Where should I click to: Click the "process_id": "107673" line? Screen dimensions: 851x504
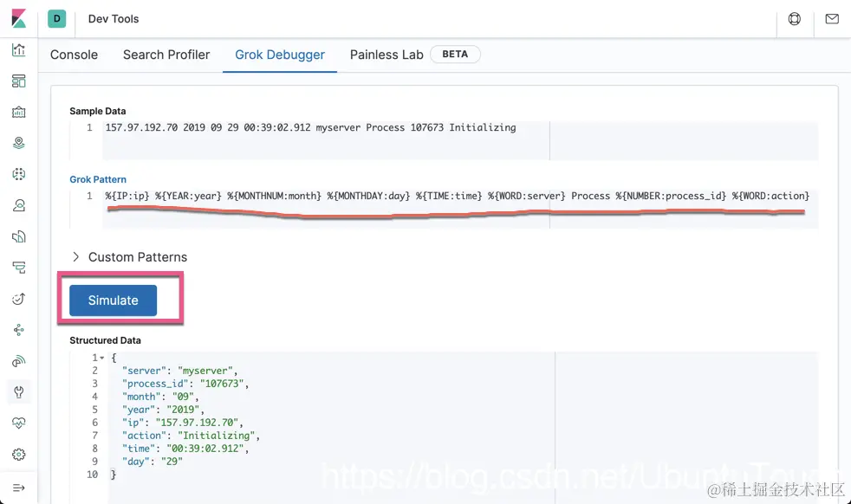(x=185, y=384)
